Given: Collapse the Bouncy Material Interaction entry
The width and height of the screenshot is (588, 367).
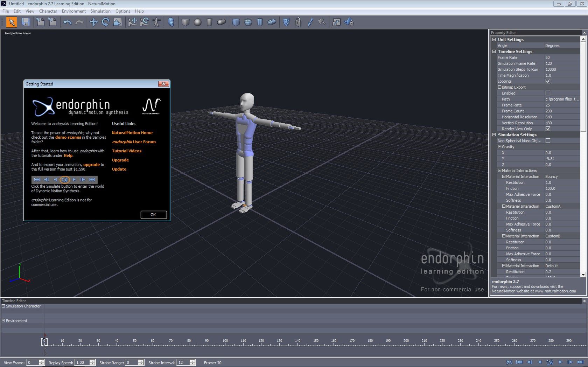Looking at the screenshot, I should tap(504, 176).
